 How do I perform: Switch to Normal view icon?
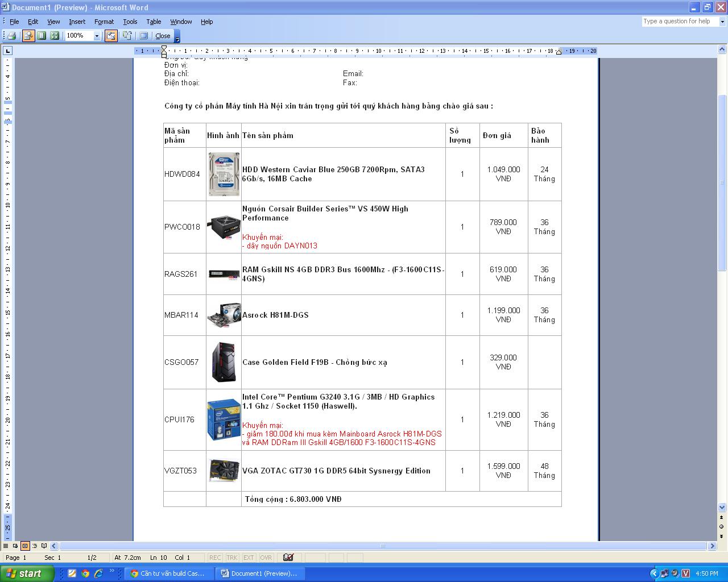coord(6,546)
